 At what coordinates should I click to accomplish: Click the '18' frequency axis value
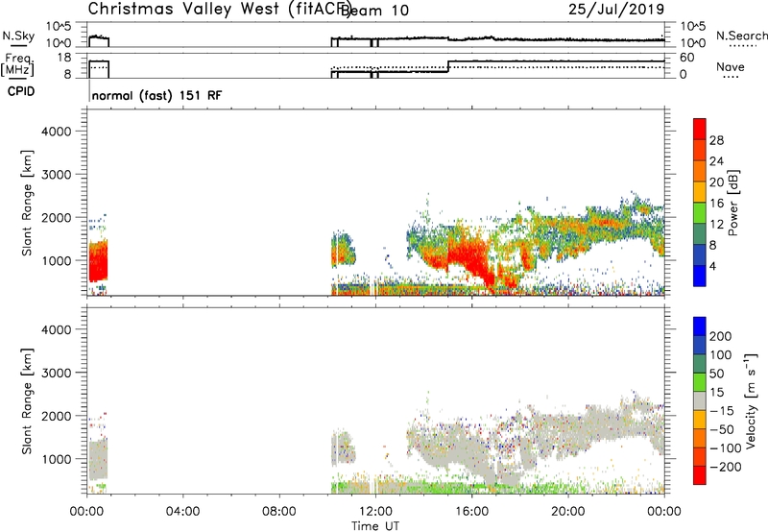(x=64, y=58)
